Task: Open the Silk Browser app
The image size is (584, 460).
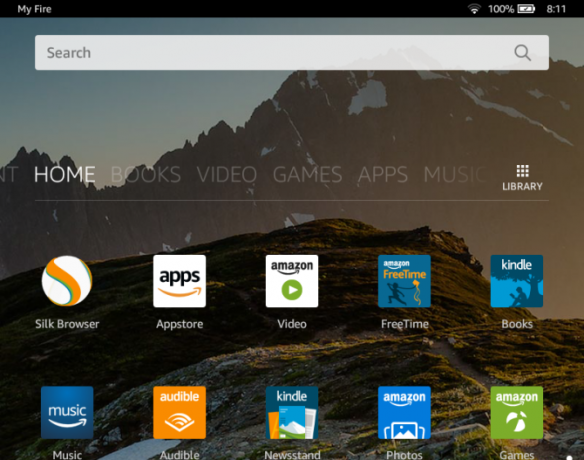Action: [67, 281]
